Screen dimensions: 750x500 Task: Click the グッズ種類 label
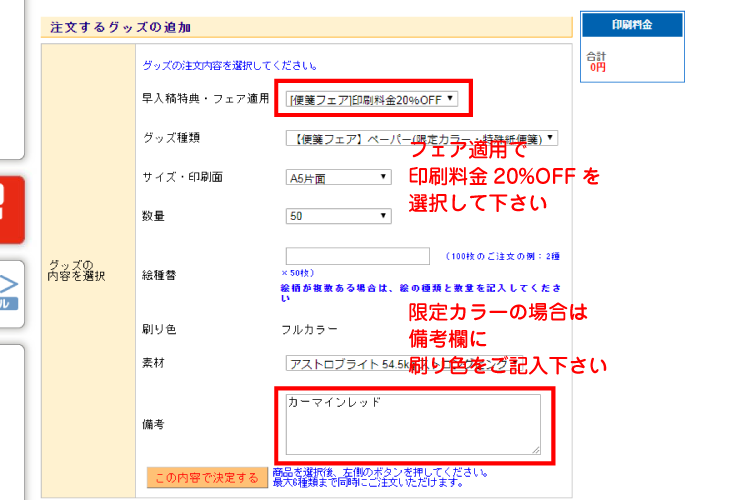coord(171,138)
